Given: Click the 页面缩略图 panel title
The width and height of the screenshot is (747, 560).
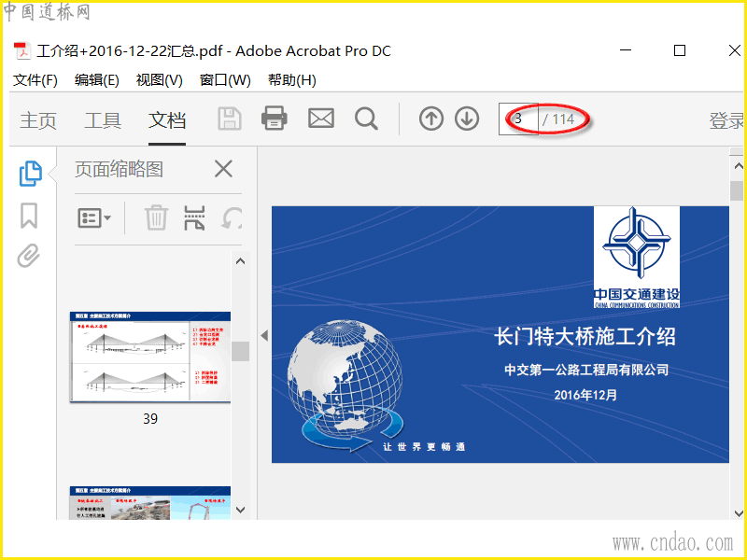Looking at the screenshot, I should click(120, 169).
